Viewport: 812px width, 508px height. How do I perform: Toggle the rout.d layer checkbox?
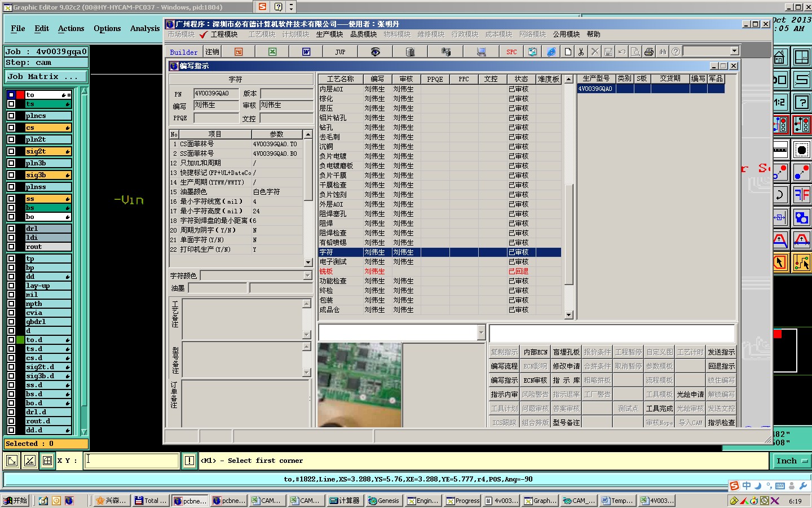tap(11, 421)
